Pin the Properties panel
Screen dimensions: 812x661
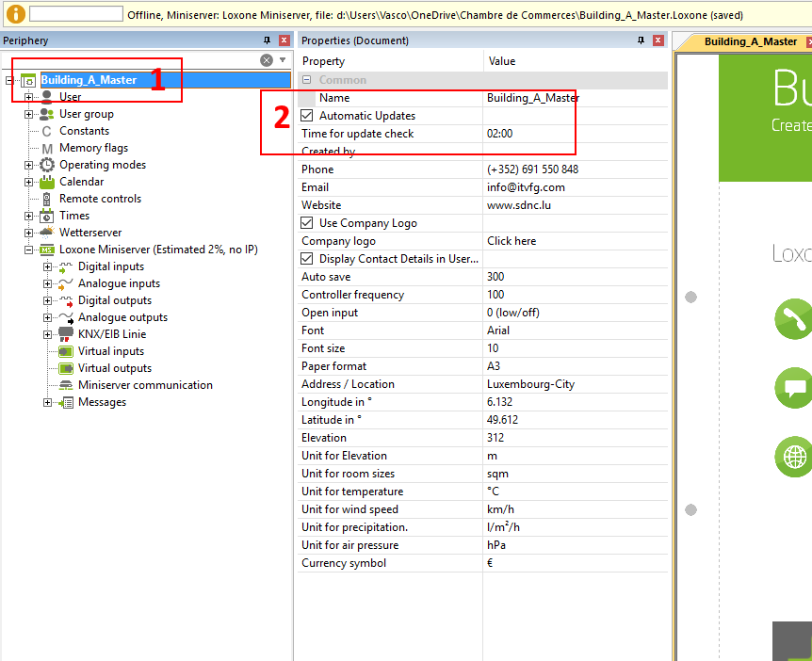(641, 40)
